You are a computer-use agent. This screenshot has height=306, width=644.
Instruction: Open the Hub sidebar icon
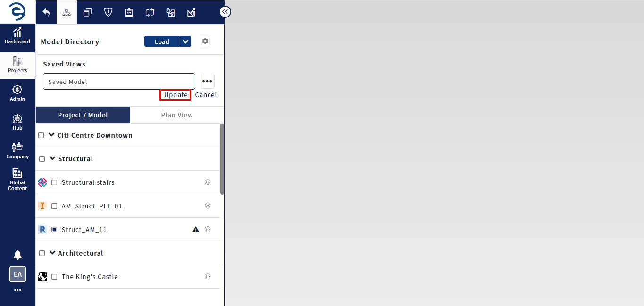click(17, 122)
